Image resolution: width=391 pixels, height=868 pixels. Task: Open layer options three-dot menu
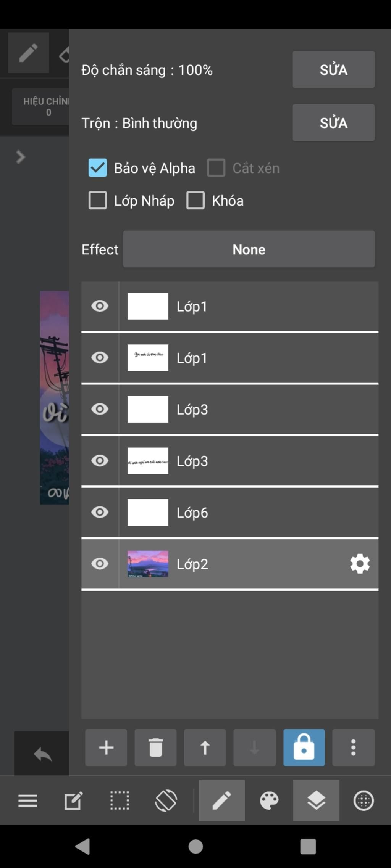354,747
